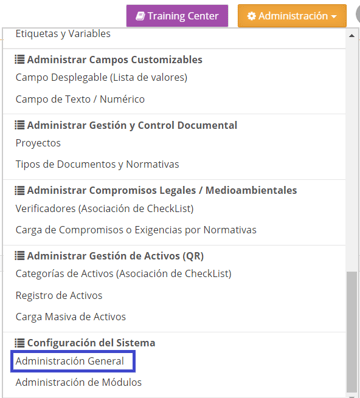Open the Training Center button
The height and width of the screenshot is (398, 360).
pyautogui.click(x=177, y=16)
